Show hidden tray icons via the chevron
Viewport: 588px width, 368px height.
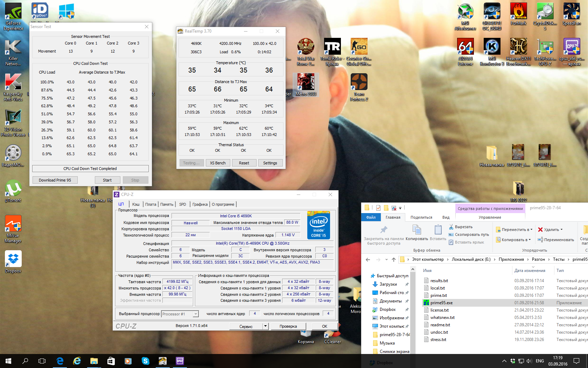[x=504, y=361]
